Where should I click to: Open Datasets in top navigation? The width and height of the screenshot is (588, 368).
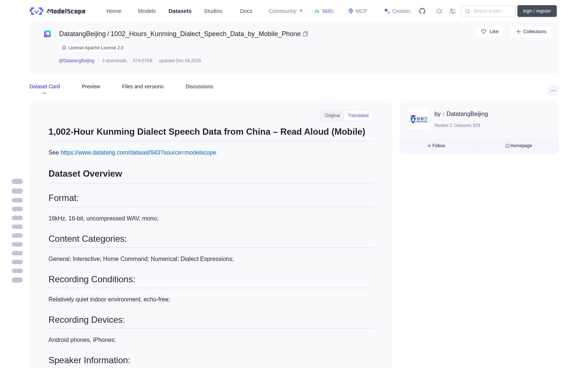tap(180, 11)
